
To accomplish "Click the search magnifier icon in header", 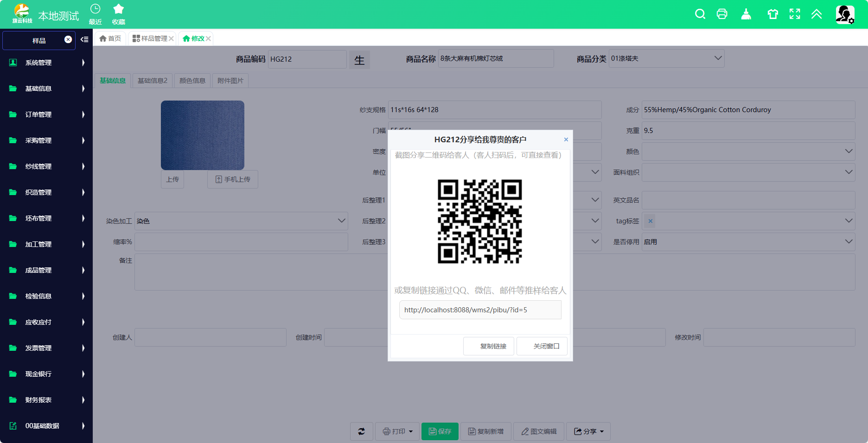I will click(700, 14).
